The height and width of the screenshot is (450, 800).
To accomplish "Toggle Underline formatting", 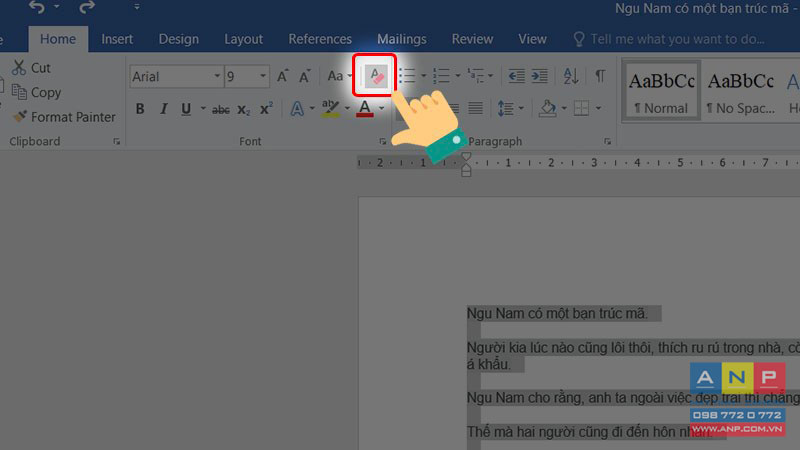I will tap(186, 109).
